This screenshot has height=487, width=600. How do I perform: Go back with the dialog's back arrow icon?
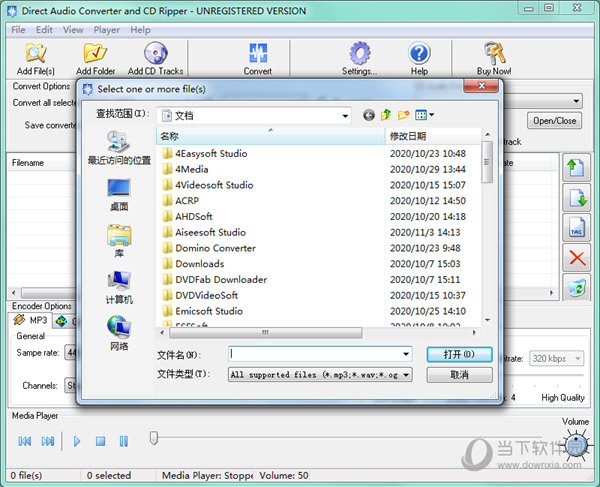(x=369, y=115)
